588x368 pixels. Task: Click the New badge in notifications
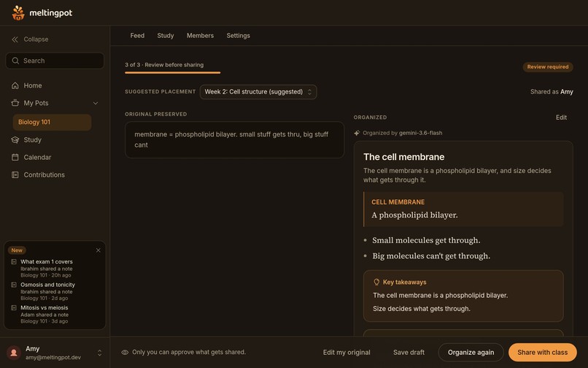point(17,250)
